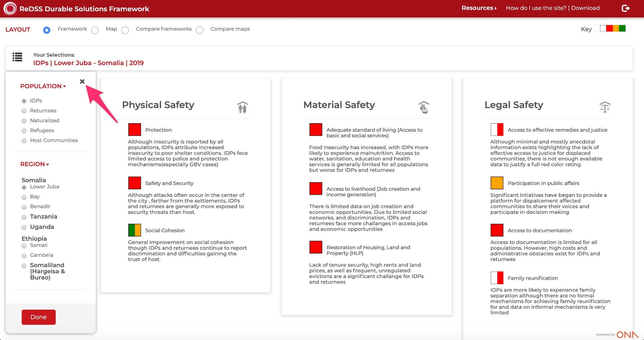The height and width of the screenshot is (340, 644).
Task: Open the selections list menu icon
Action: click(x=17, y=57)
